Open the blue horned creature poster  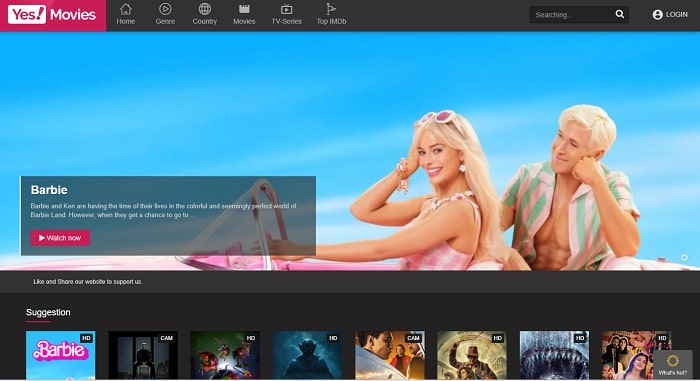(308, 355)
